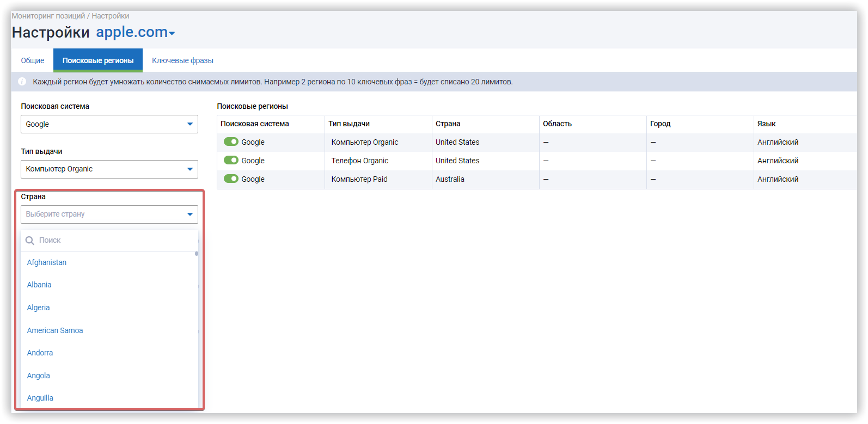Open the apple.com project switcher
Image resolution: width=868 pixels, height=424 pixels.
pyautogui.click(x=136, y=32)
